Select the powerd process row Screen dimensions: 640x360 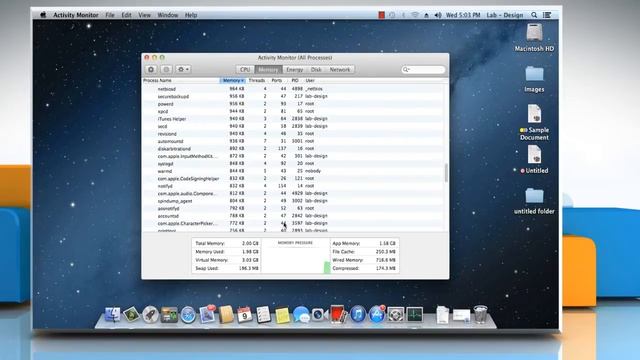(293, 104)
